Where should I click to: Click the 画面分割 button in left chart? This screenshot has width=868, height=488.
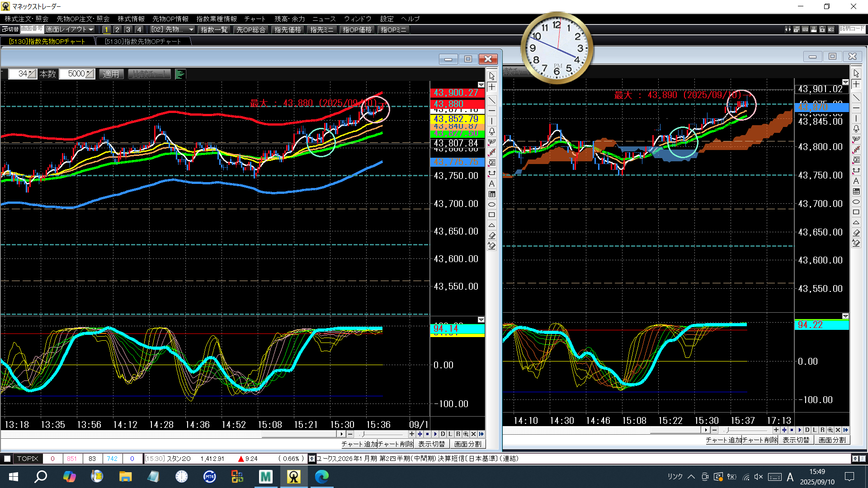[467, 444]
